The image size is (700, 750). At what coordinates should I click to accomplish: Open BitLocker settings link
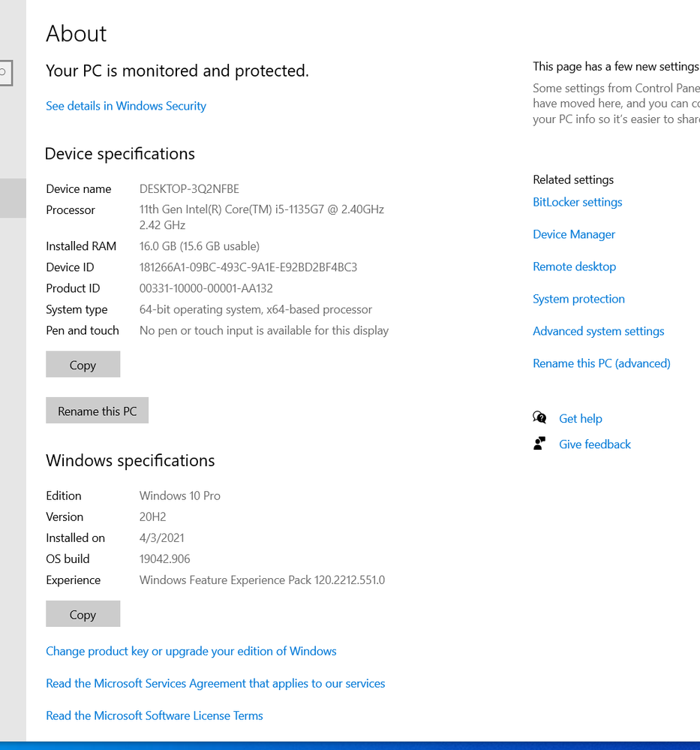point(578,202)
